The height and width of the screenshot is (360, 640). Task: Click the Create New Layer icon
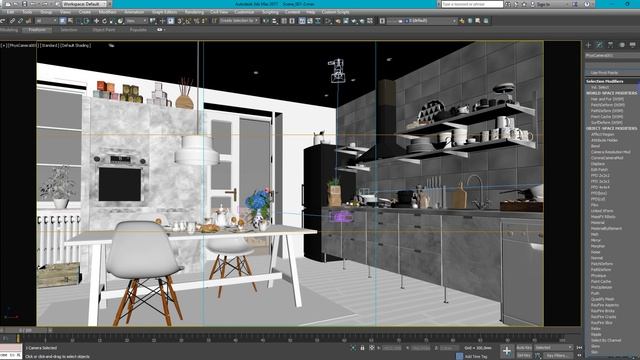pyautogui.click(x=462, y=20)
